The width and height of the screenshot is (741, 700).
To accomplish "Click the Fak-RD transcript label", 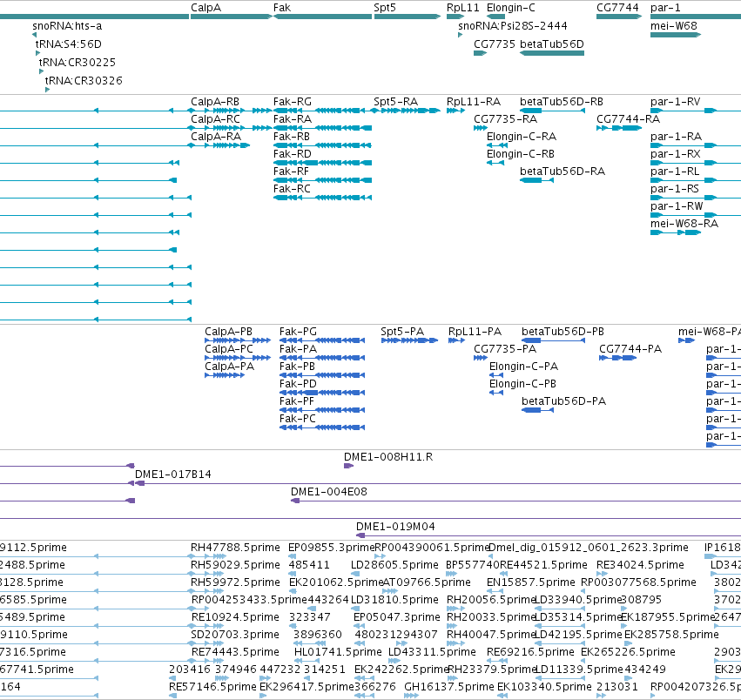I will pyautogui.click(x=293, y=155).
